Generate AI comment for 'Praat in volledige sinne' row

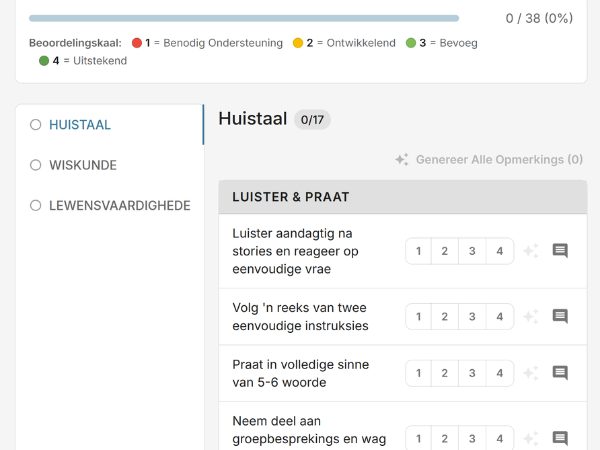[531, 373]
